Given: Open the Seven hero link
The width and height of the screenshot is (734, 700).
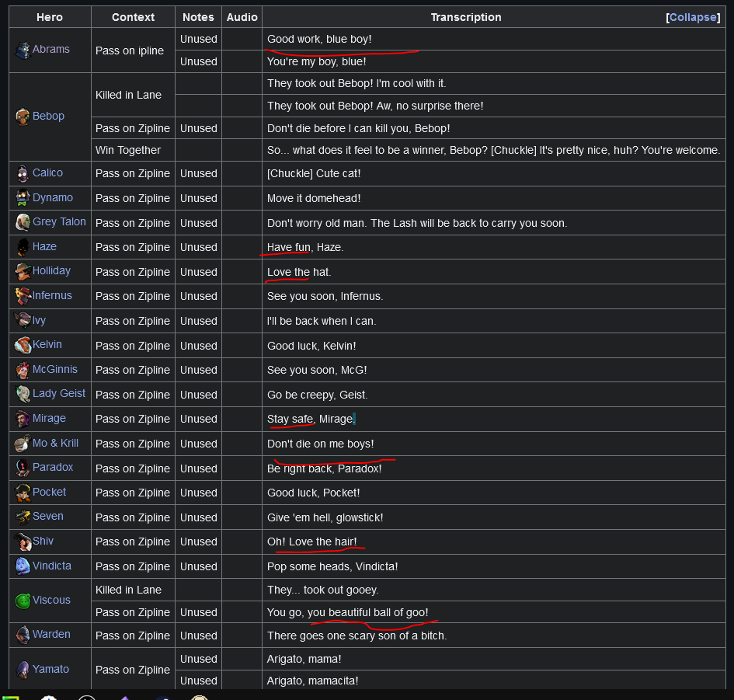Looking at the screenshot, I should pos(47,516).
